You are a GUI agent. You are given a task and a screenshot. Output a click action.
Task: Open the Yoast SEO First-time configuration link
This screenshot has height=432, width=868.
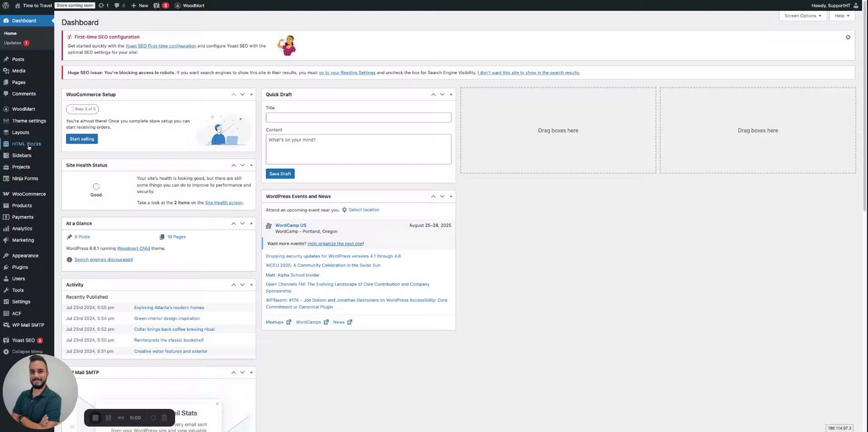(160, 46)
